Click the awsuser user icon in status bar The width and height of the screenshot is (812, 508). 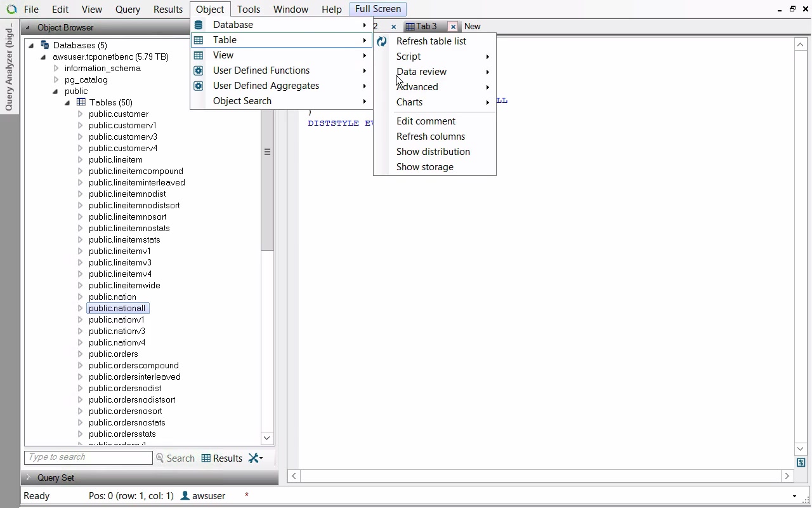coord(185,496)
